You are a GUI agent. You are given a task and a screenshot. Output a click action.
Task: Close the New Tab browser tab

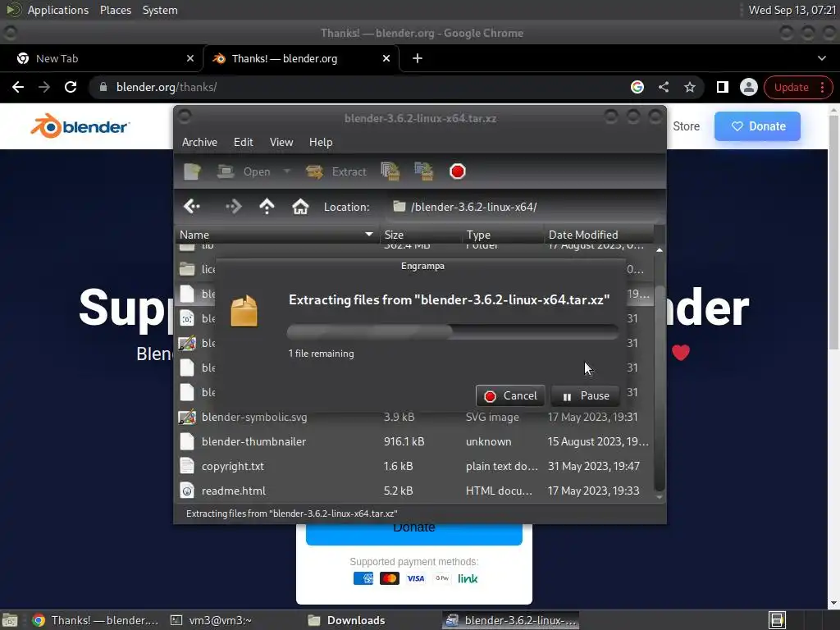coord(190,58)
